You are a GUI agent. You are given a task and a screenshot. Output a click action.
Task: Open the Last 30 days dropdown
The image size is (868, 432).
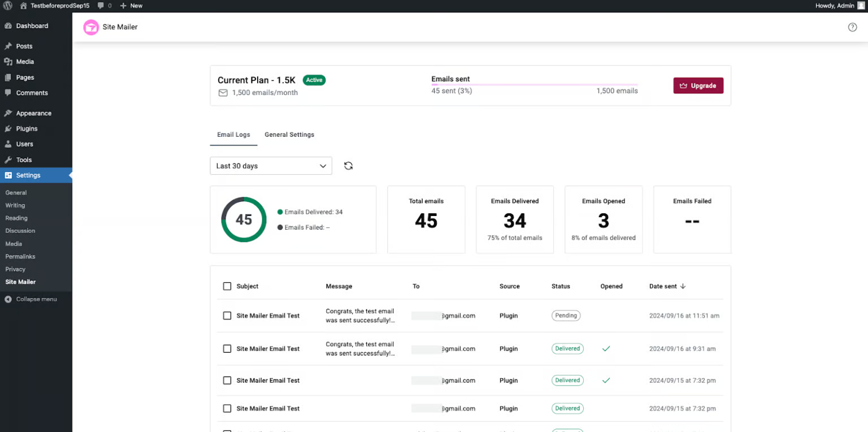[x=271, y=166]
